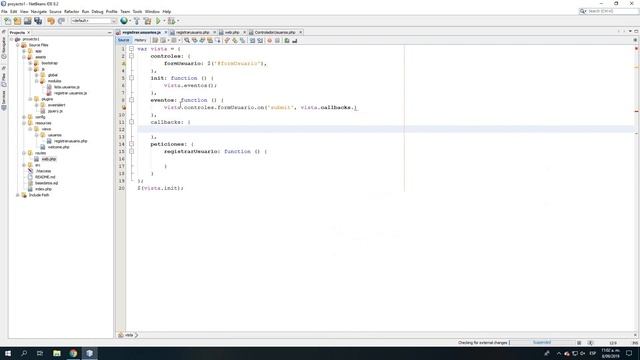Screen dimensions: 640x360
Task: Open the browser globe icon in toolbar
Action: coord(124,21)
